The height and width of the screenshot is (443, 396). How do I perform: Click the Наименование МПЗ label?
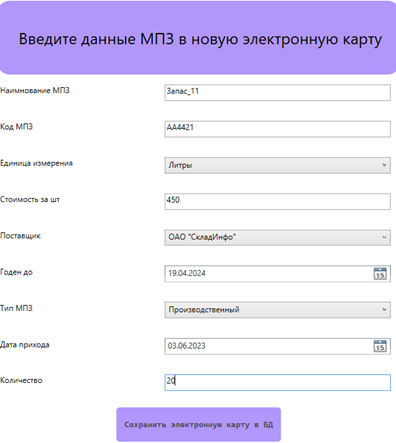click(x=35, y=90)
